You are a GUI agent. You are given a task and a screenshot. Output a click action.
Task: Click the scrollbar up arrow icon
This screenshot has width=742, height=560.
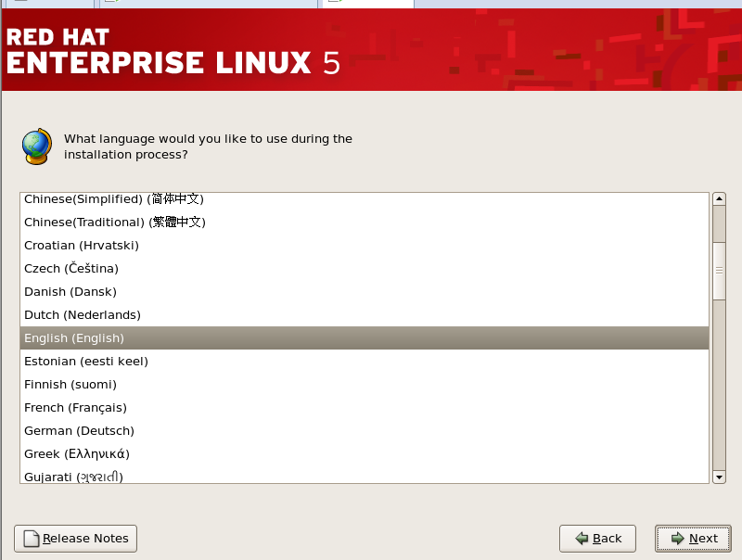coord(719,197)
